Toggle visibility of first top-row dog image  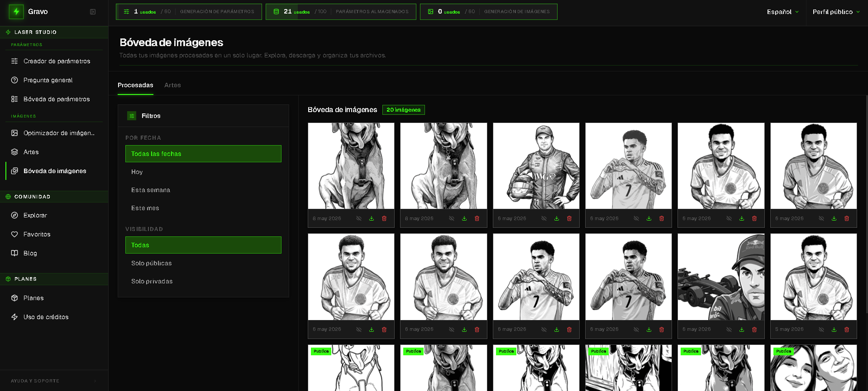coord(359,218)
